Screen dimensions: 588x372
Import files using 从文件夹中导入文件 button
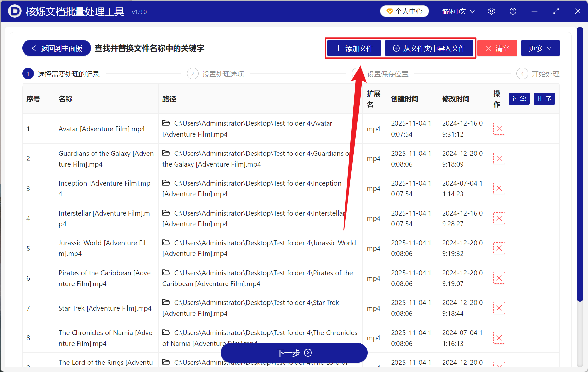[429, 48]
